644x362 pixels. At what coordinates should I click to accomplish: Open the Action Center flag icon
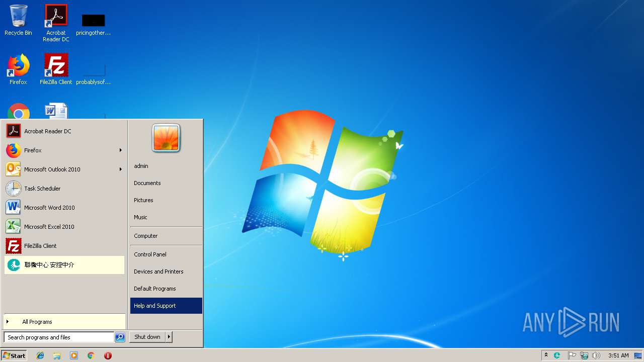pos(572,355)
